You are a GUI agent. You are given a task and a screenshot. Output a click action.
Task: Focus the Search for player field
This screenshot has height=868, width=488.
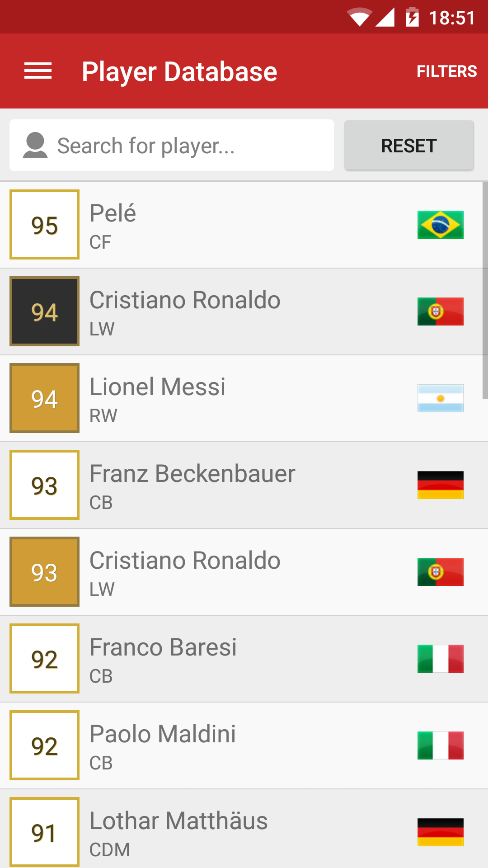190,146
